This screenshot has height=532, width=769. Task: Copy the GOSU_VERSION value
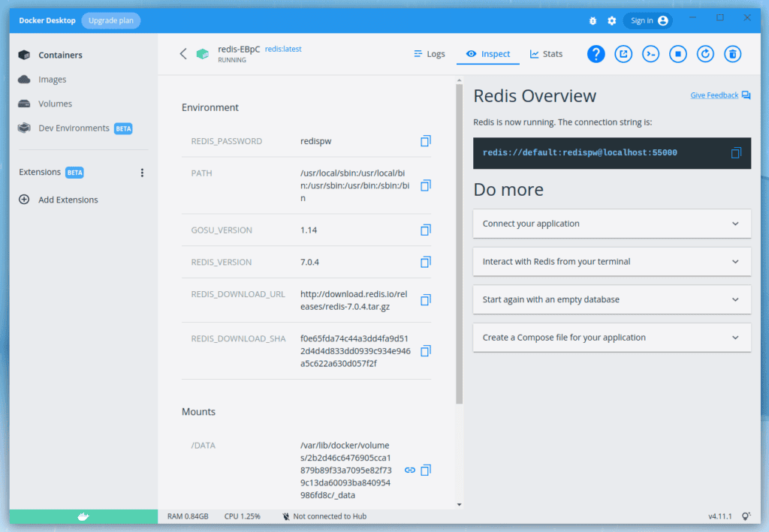pos(426,230)
